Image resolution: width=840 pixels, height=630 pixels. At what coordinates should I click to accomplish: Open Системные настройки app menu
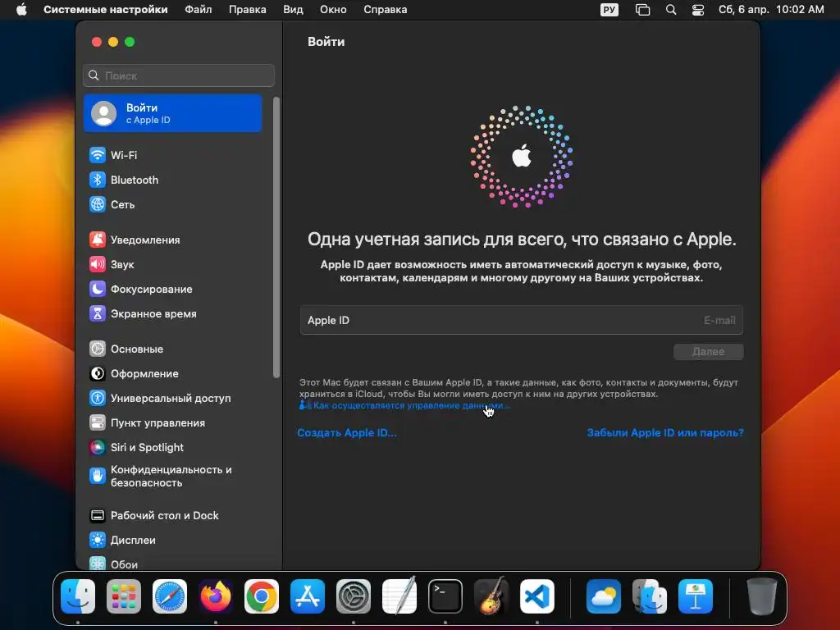(106, 10)
